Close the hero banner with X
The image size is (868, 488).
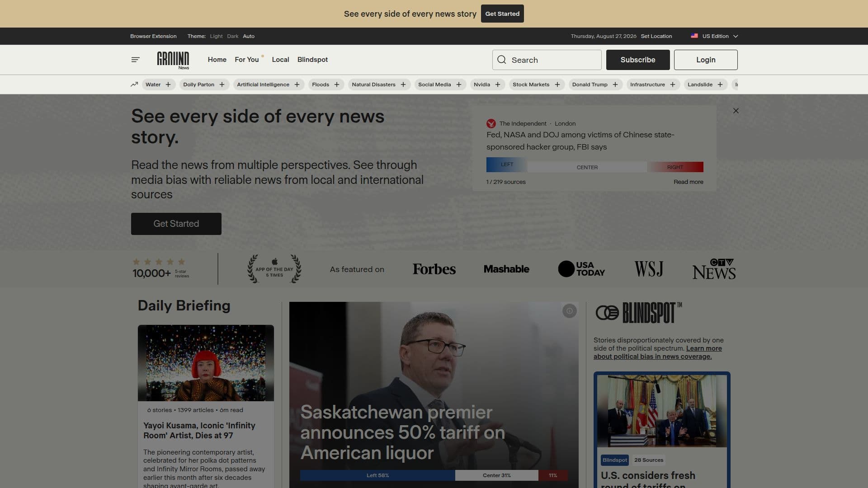[x=736, y=111]
